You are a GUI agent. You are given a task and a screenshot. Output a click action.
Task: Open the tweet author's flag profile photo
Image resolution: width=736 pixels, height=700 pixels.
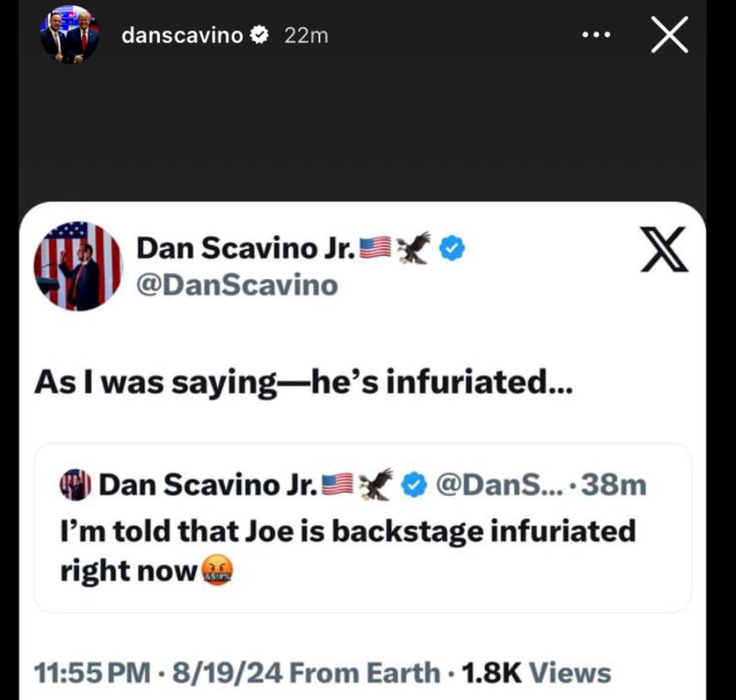[x=78, y=266]
